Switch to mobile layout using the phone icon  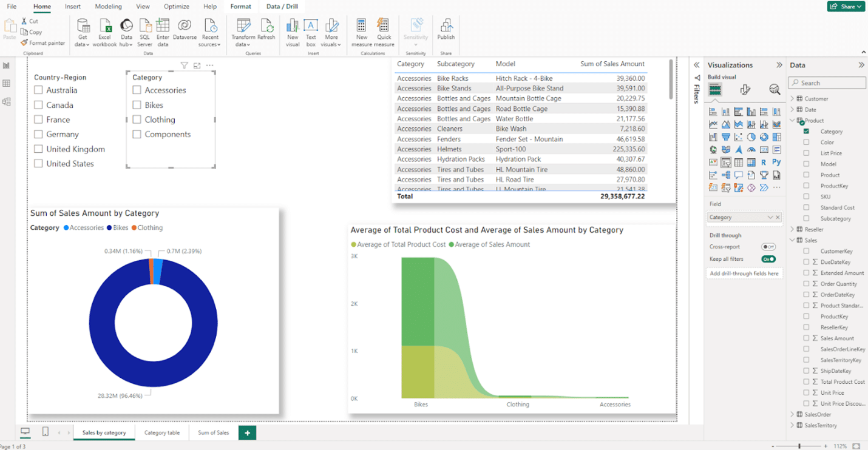click(x=45, y=431)
